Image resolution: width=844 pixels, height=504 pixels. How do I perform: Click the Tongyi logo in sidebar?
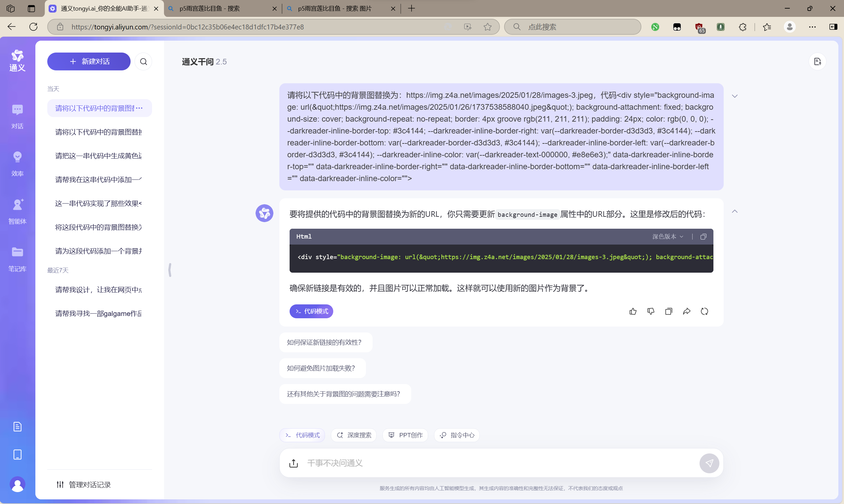(17, 60)
